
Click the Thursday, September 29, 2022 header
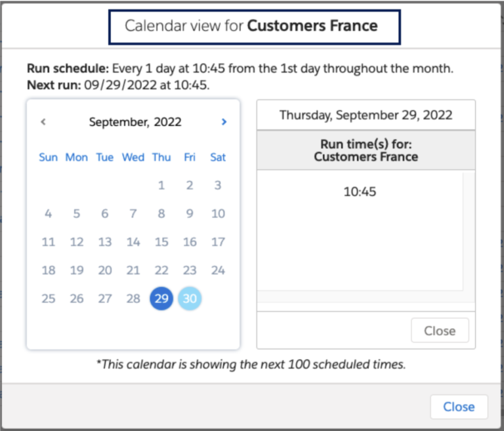tap(366, 115)
